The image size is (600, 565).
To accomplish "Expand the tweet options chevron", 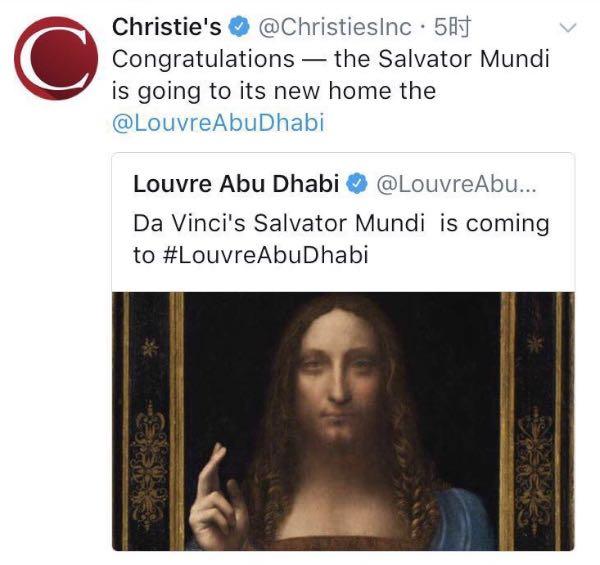I will [x=568, y=27].
